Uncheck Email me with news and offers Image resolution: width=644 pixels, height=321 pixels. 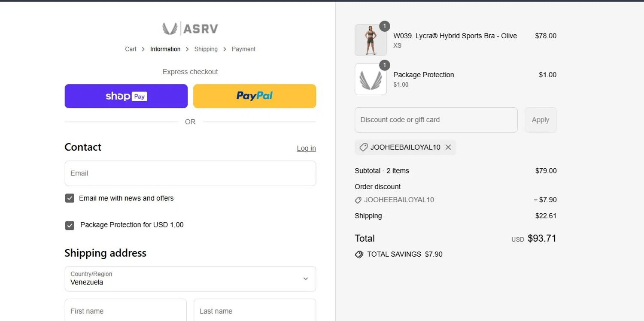pyautogui.click(x=70, y=198)
